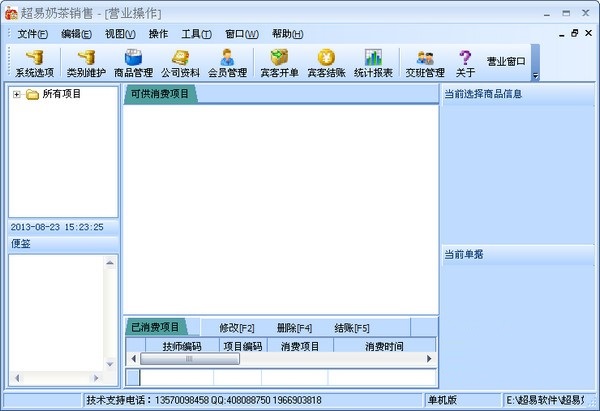This screenshot has height=411, width=600.
Task: Click the 当前单据 panel header
Action: point(518,254)
